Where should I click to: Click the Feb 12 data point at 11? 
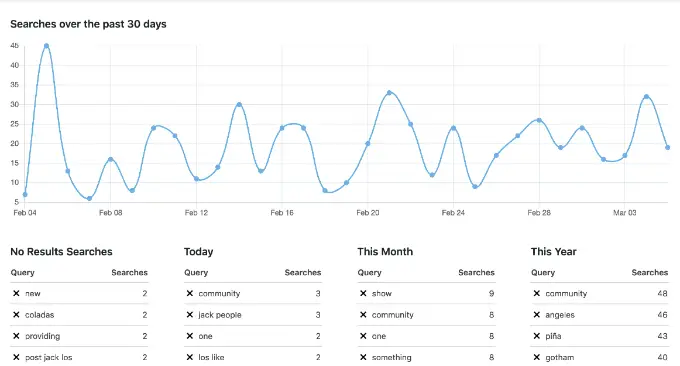[196, 179]
